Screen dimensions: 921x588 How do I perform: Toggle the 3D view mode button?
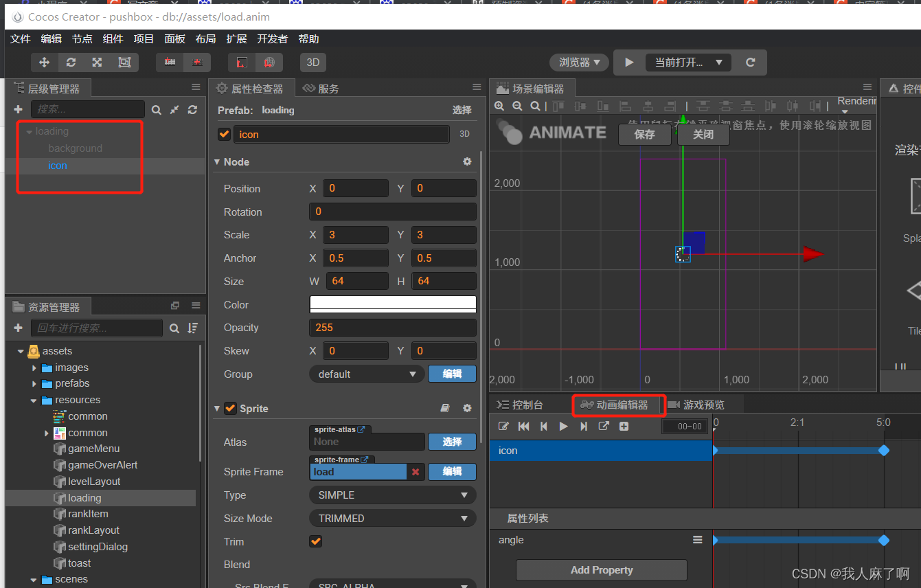pos(313,63)
